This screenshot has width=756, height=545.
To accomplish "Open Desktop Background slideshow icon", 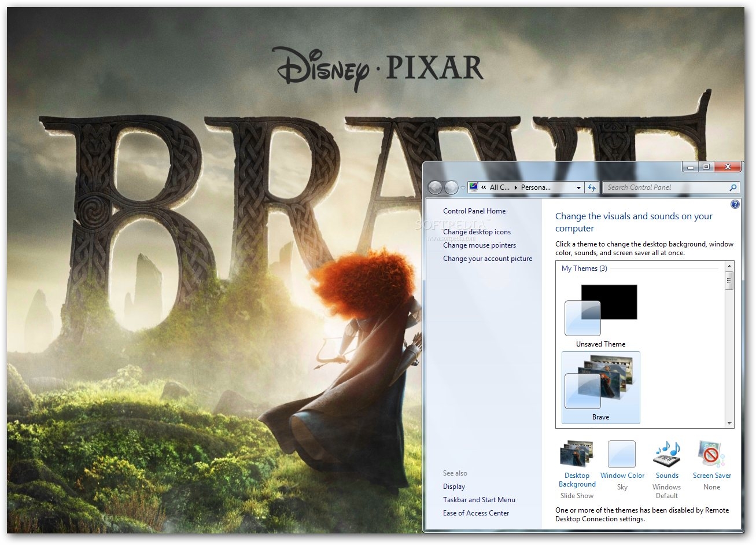I will 577,454.
